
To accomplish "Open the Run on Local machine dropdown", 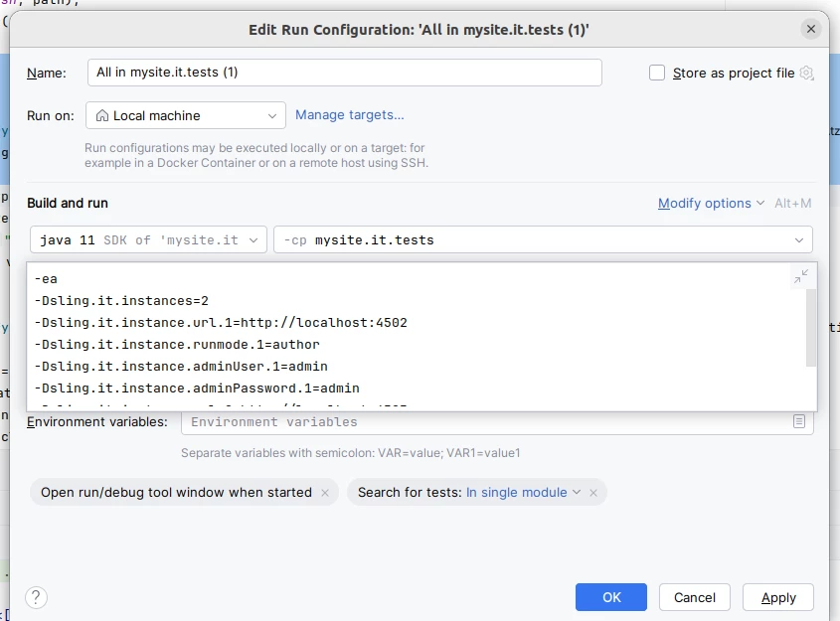I will point(185,115).
